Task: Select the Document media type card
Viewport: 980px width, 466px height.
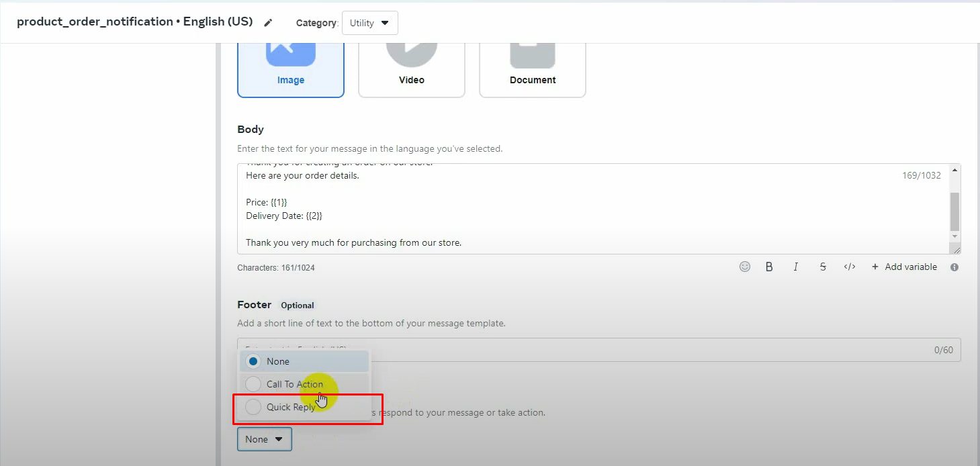Action: (x=532, y=67)
